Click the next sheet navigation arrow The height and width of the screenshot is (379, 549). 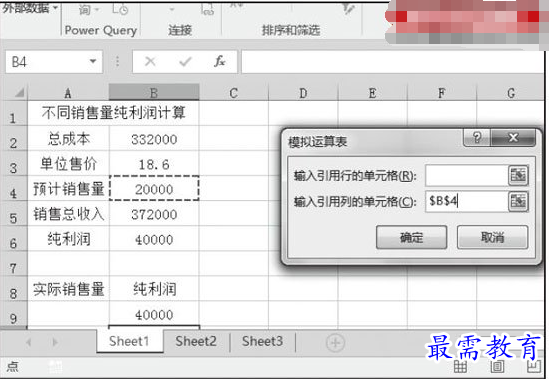point(55,342)
